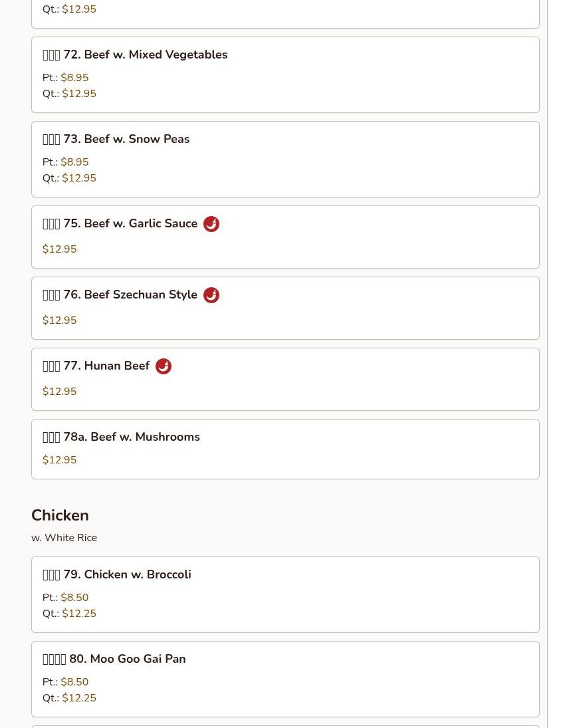Screen dimensions: 561x728
Task: Select 73. Beef w. Snow Peas
Action: tap(285, 160)
